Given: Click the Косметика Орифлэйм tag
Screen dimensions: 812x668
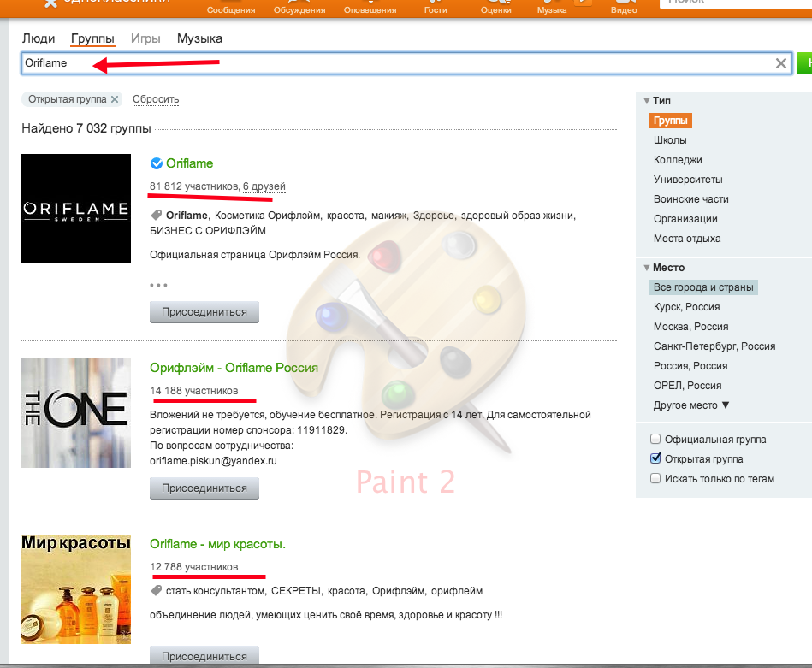Looking at the screenshot, I should click(x=267, y=216).
